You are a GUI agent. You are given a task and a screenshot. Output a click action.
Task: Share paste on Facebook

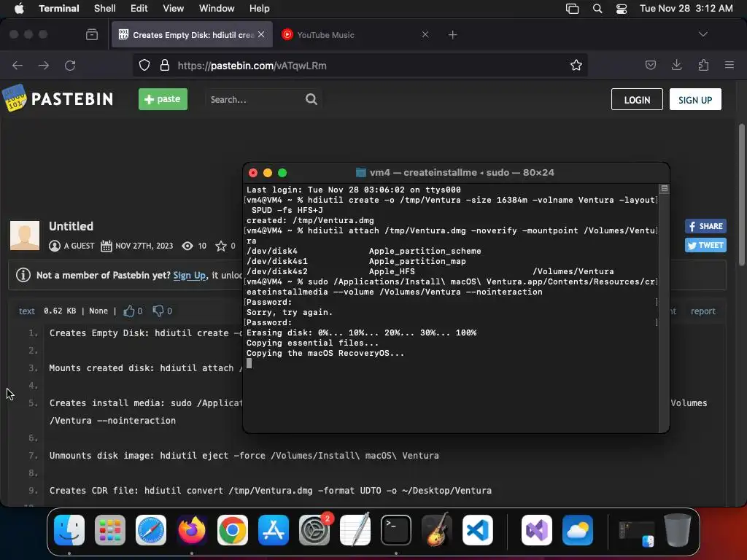point(705,226)
